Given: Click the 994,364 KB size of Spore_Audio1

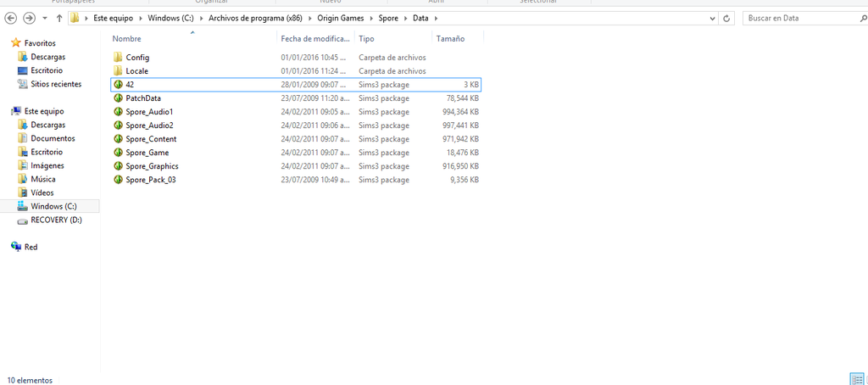Looking at the screenshot, I should click(460, 111).
